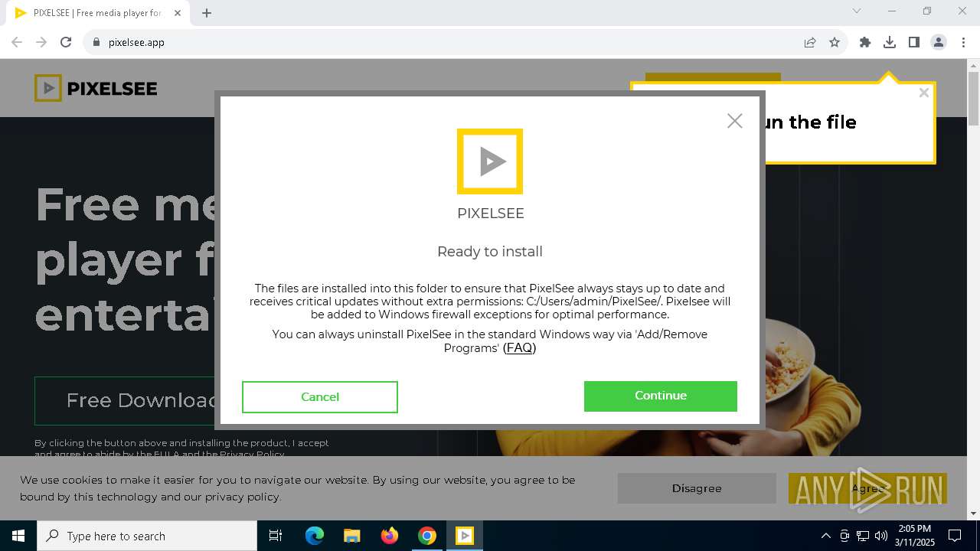This screenshot has height=551, width=980.
Task: Toggle Chrome side panel
Action: [x=914, y=42]
